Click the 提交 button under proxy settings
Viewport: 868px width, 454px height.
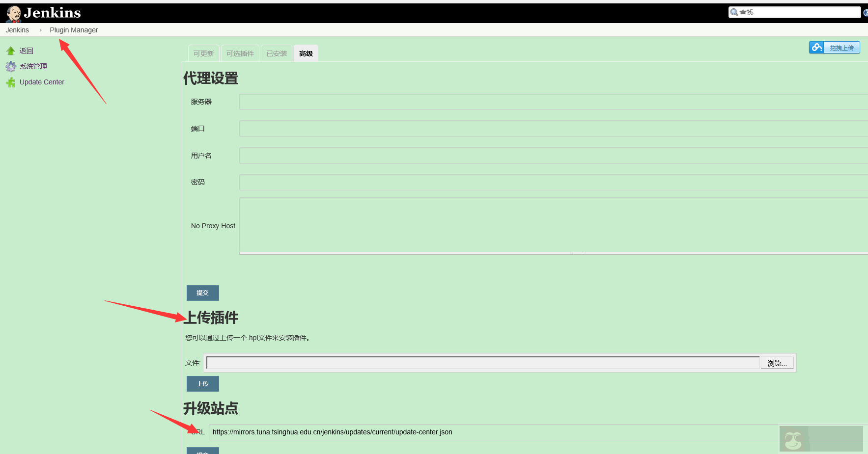(x=202, y=293)
